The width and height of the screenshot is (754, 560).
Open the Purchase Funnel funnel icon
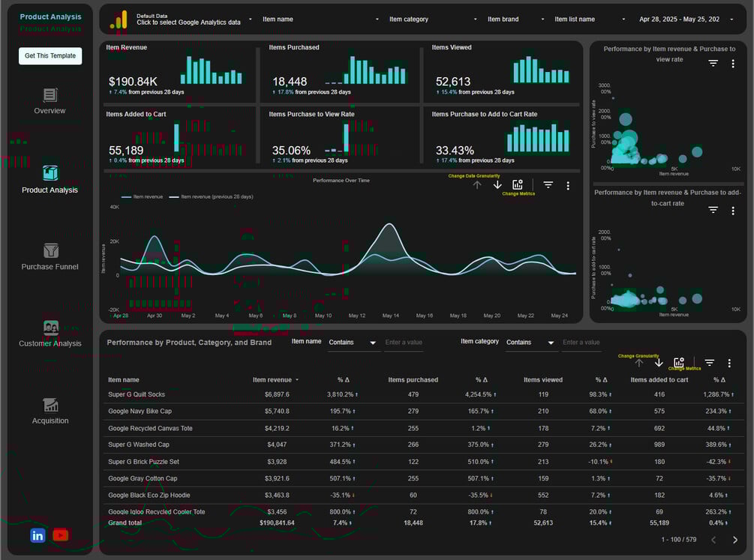coord(50,250)
